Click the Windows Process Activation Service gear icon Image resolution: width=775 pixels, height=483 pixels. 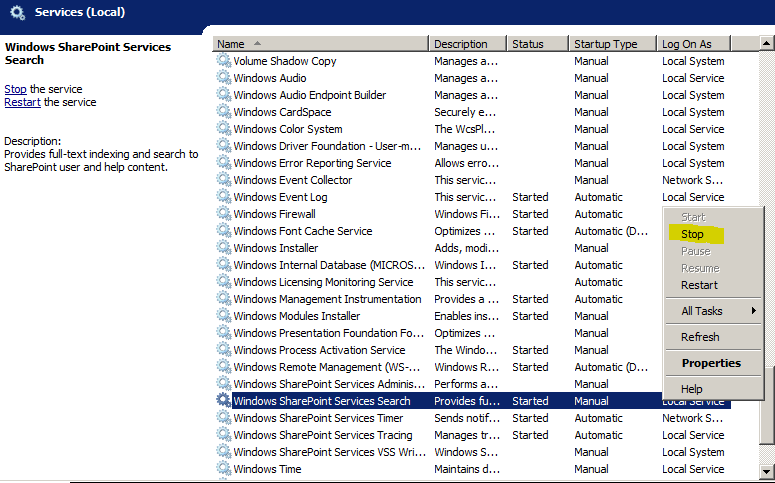tap(223, 350)
